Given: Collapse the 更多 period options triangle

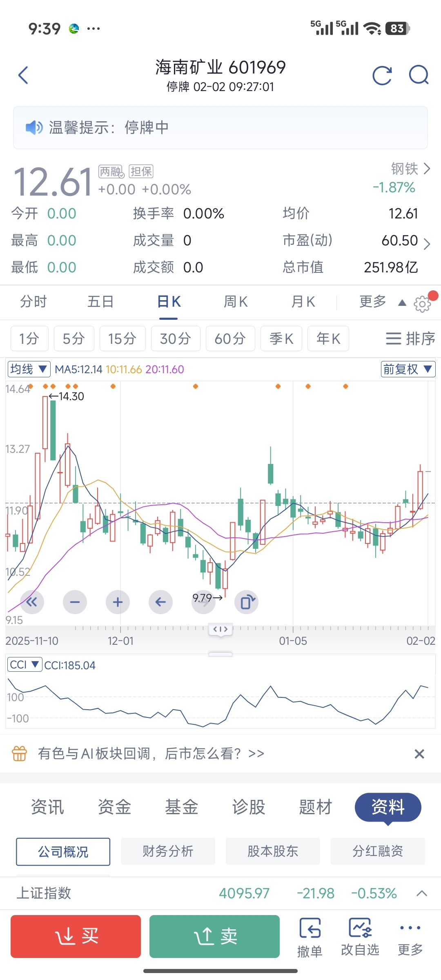Looking at the screenshot, I should (x=402, y=303).
